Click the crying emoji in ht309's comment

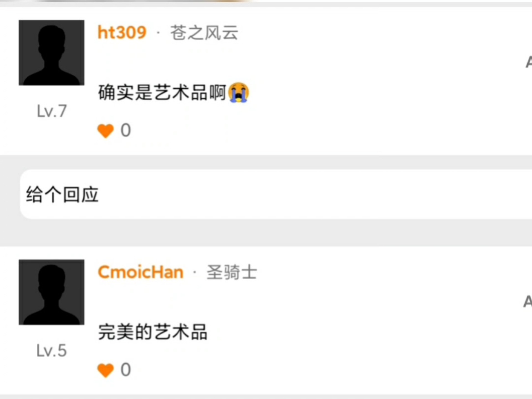tap(239, 92)
